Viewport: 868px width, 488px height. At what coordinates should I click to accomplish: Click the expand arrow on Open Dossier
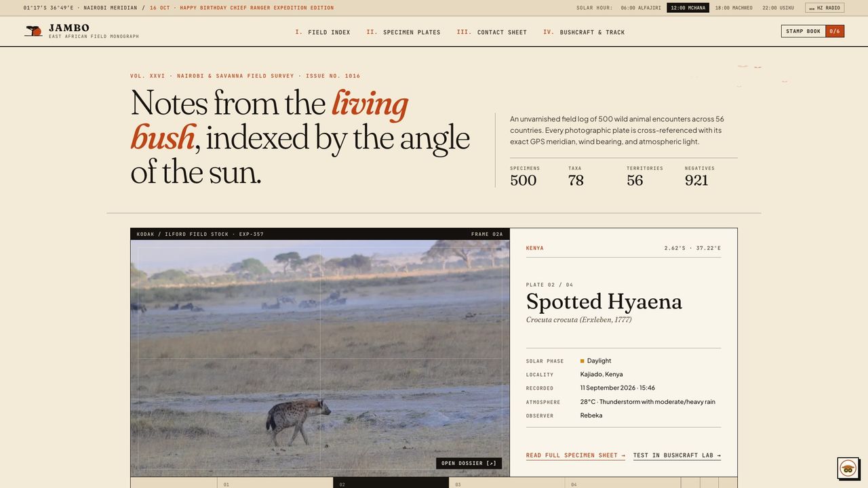[x=492, y=464]
